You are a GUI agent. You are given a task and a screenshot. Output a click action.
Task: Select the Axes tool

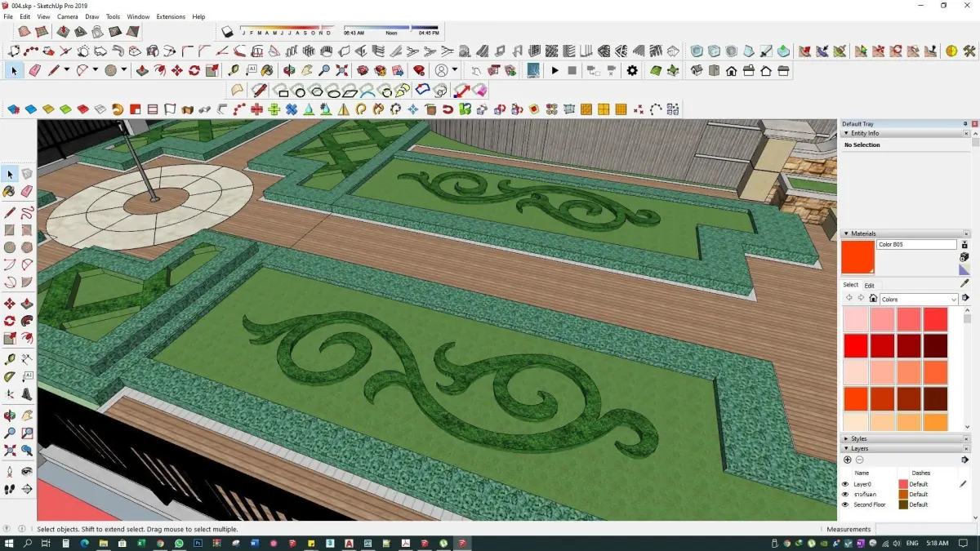(x=9, y=393)
